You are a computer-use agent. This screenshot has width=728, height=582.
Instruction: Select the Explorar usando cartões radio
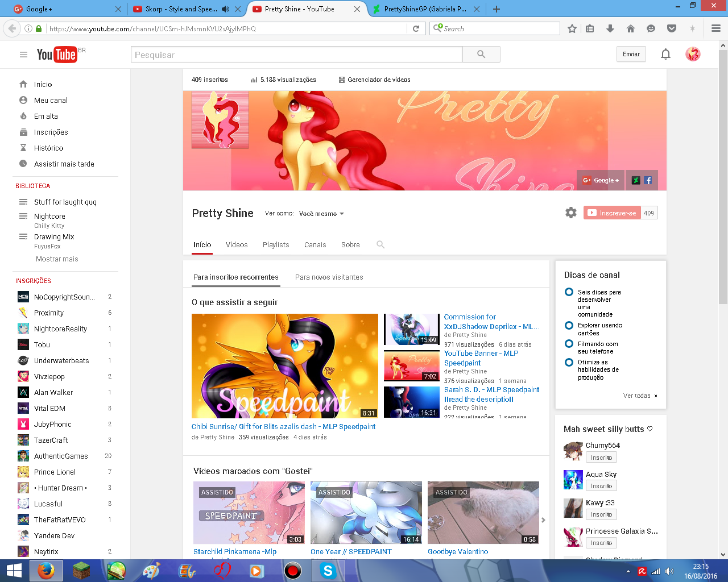[x=569, y=326]
